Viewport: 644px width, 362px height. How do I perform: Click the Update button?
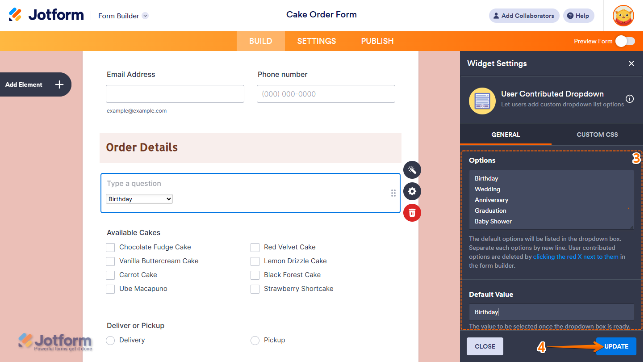coord(615,346)
